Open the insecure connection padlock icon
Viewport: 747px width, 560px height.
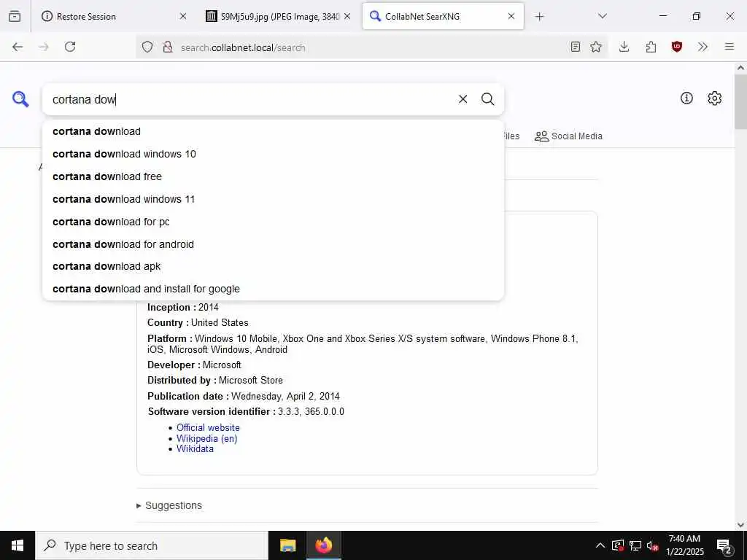168,47
